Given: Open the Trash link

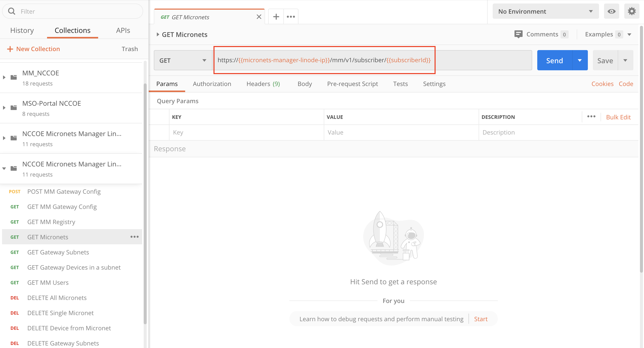Looking at the screenshot, I should 130,49.
